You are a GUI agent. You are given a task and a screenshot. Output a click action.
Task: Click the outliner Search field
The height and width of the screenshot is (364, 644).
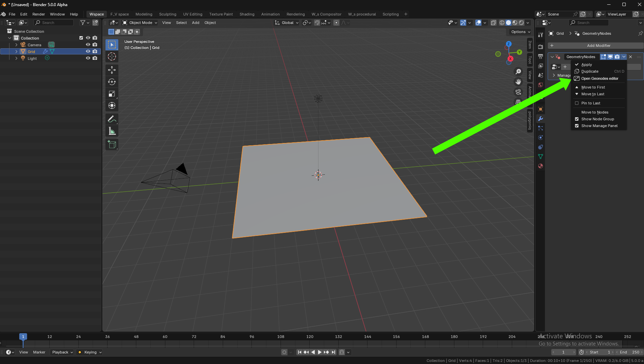(53, 23)
